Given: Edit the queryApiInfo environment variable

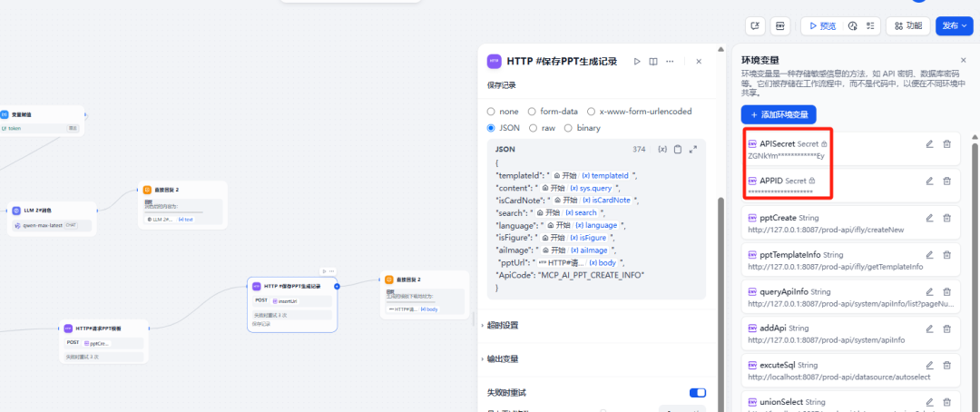Looking at the screenshot, I should 929,291.
